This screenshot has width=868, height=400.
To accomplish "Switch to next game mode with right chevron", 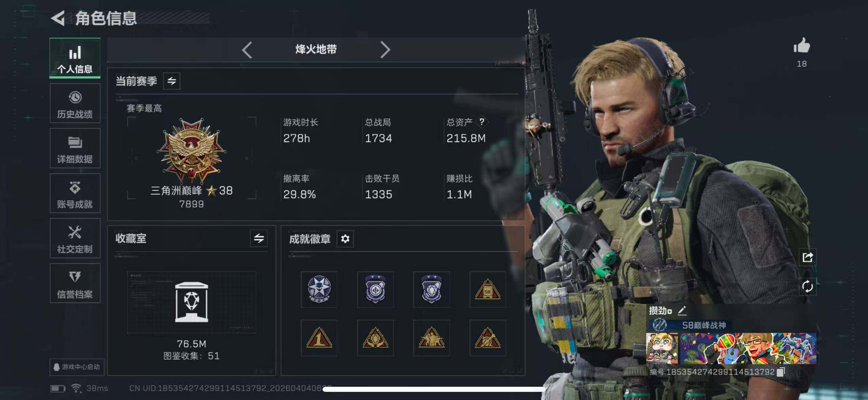I will (x=385, y=50).
